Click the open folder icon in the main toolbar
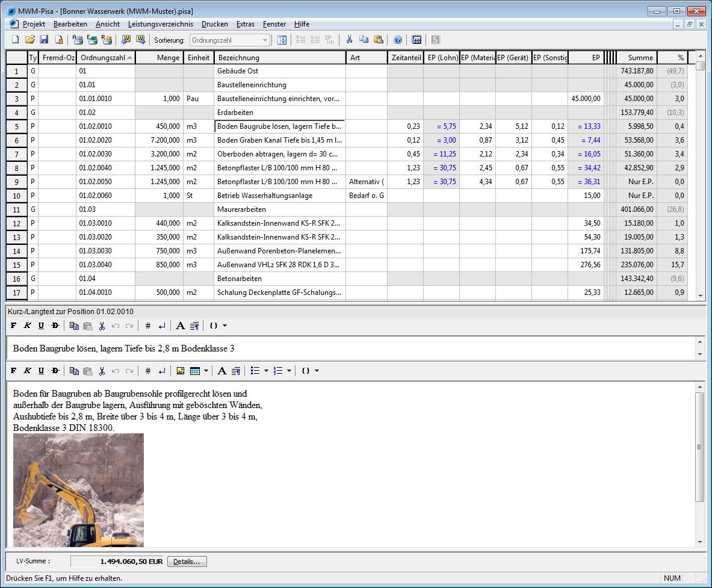Image resolution: width=712 pixels, height=588 pixels. click(30, 40)
